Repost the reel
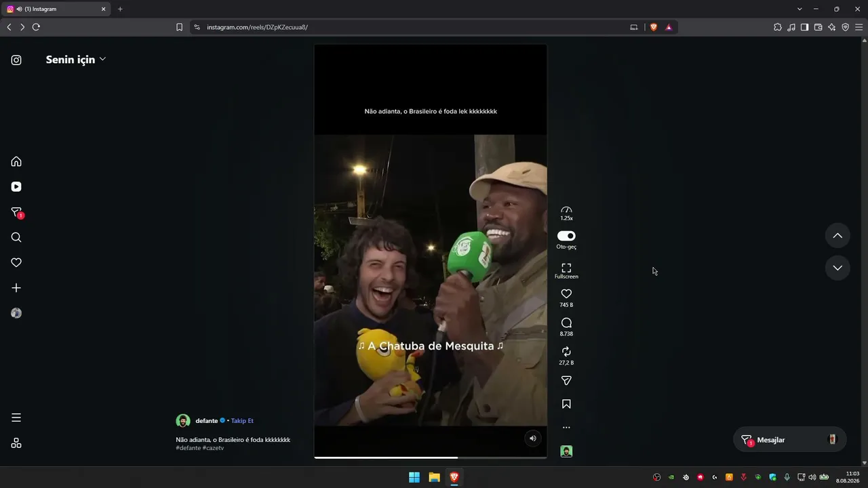This screenshot has height=488, width=868. pyautogui.click(x=566, y=352)
